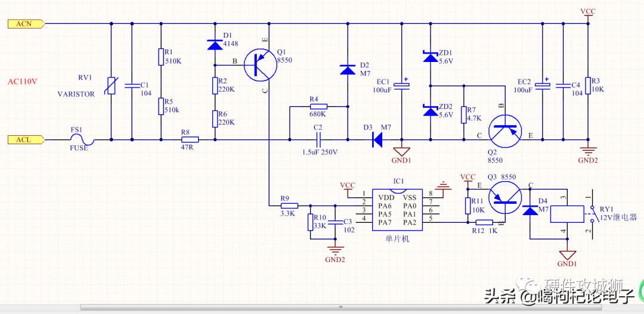
Task: Select the ZD1 5.6V zener diode
Action: coord(431,56)
